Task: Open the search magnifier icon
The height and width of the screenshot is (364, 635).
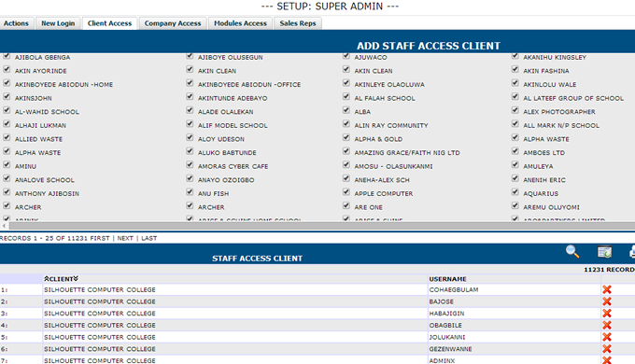Action: coord(572,251)
